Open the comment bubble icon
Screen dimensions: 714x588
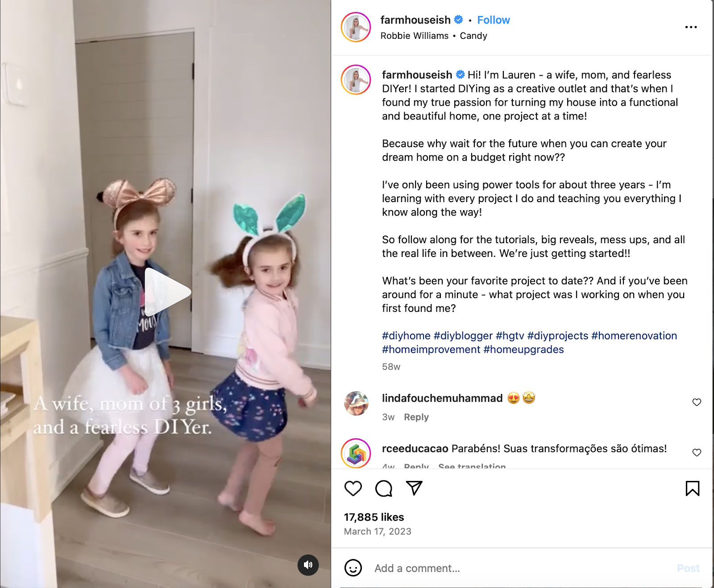click(x=384, y=489)
